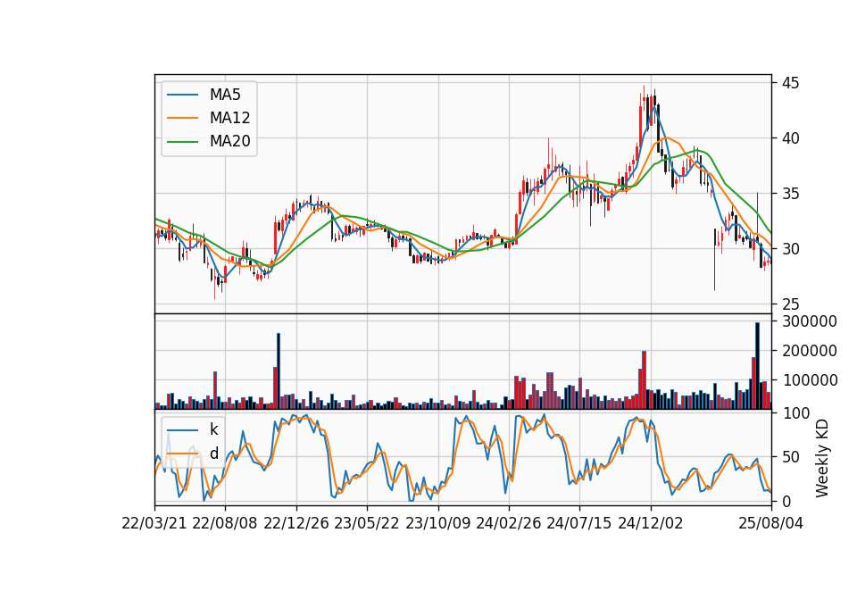The width and height of the screenshot is (857, 616).
Task: Click the orange MA12 legend line sample
Action: (x=182, y=118)
